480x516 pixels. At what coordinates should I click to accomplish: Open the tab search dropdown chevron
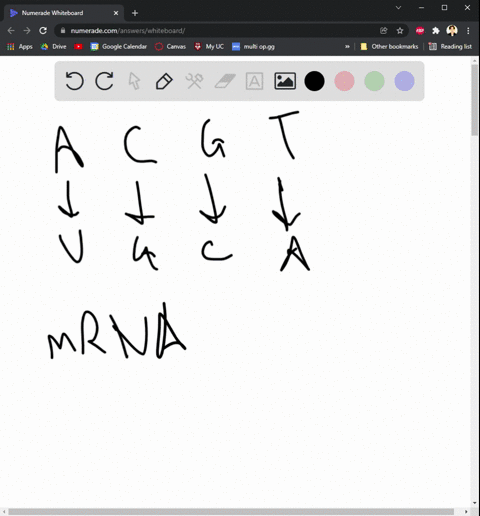pyautogui.click(x=398, y=7)
